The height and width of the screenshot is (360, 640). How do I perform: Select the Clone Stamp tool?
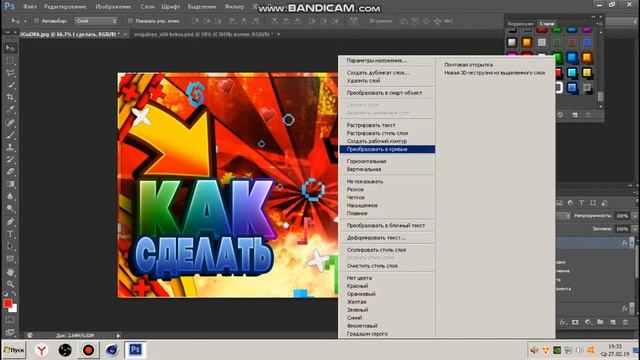(x=10, y=147)
